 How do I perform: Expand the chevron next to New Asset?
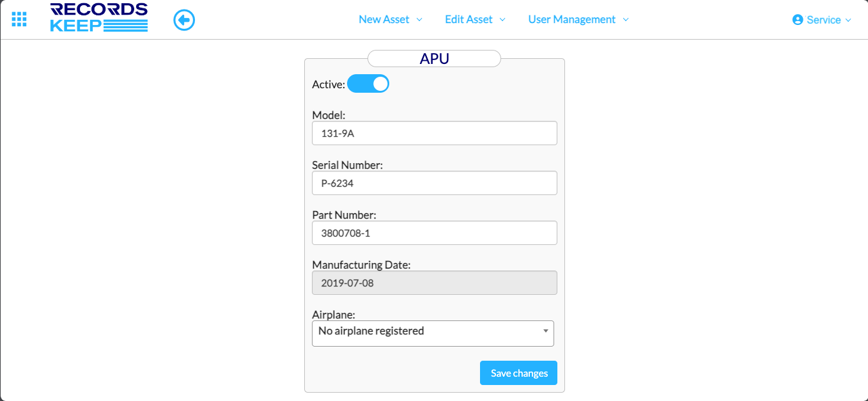(x=419, y=20)
